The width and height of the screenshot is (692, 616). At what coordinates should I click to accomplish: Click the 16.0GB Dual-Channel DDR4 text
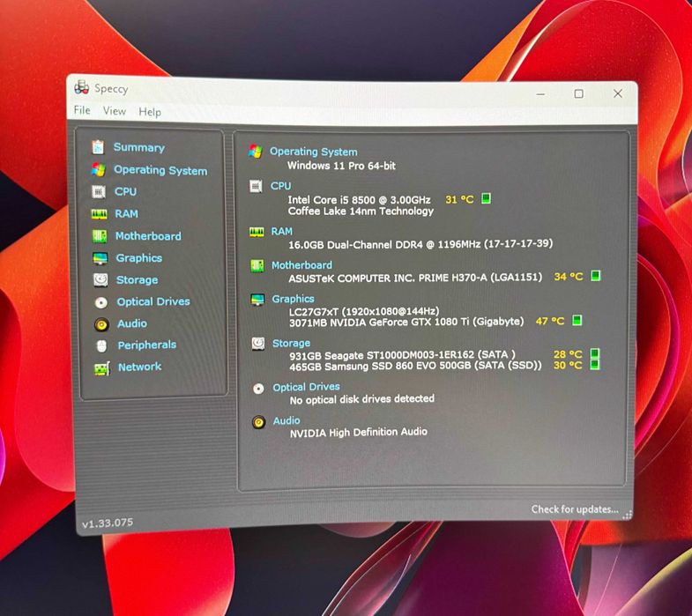pyautogui.click(x=420, y=244)
